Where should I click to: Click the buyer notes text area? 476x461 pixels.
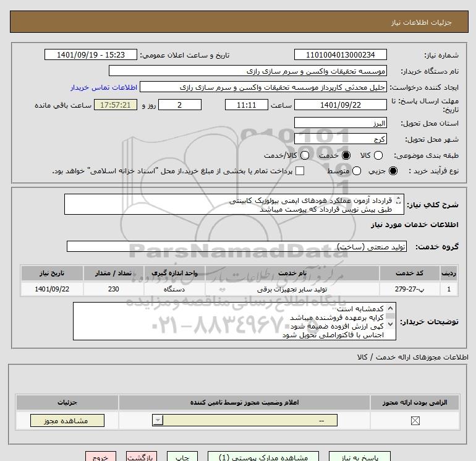coord(234,321)
